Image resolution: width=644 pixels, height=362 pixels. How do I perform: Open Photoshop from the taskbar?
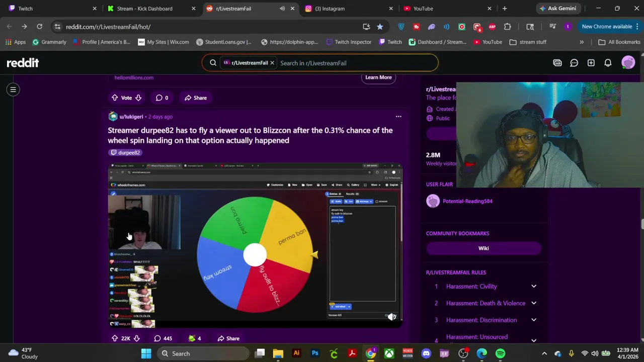[x=315, y=353]
